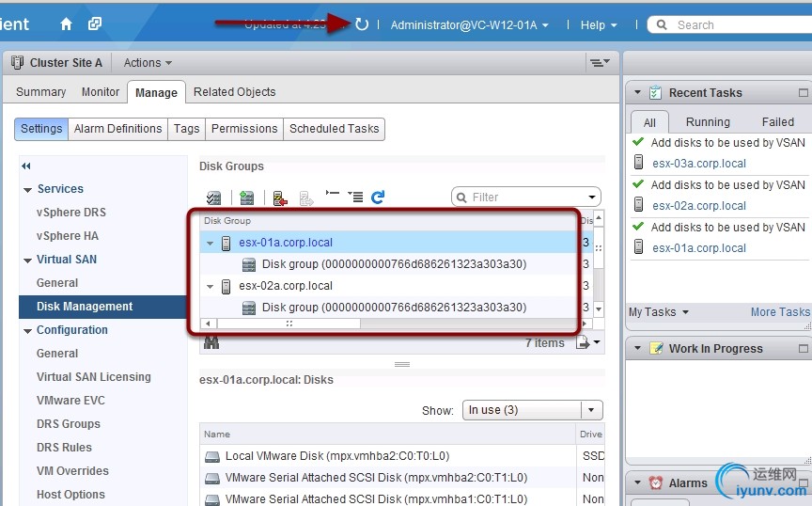The height and width of the screenshot is (506, 812).
Task: Click the search magnifier icon in the top bar
Action: click(x=662, y=24)
